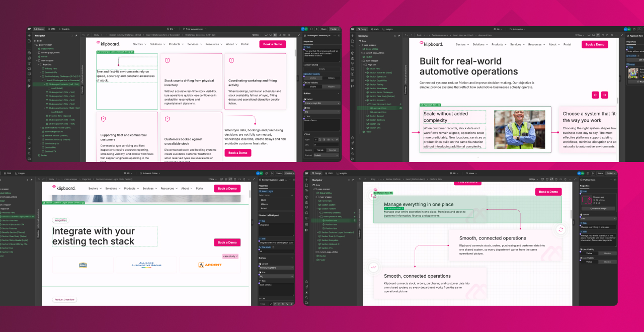Image resolution: width=644 pixels, height=332 pixels.
Task: Click Book a Demo button below tyre data paragraph
Action: [238, 153]
